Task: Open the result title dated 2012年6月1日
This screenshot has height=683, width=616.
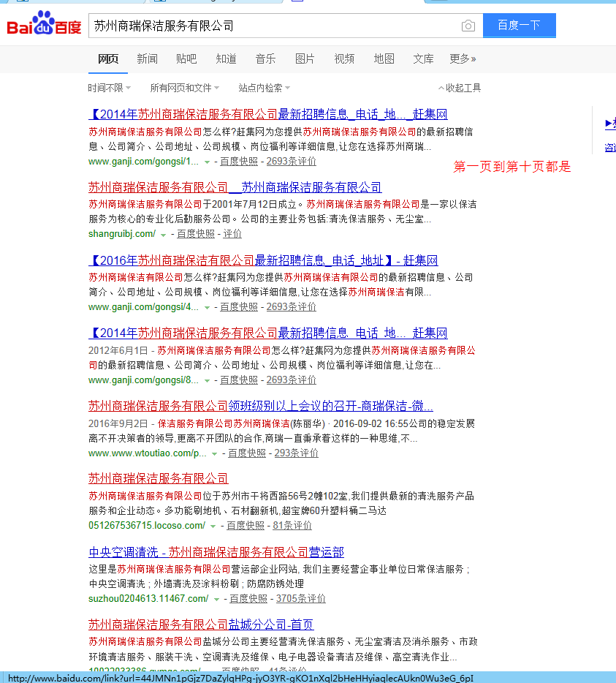Action: click(x=268, y=333)
